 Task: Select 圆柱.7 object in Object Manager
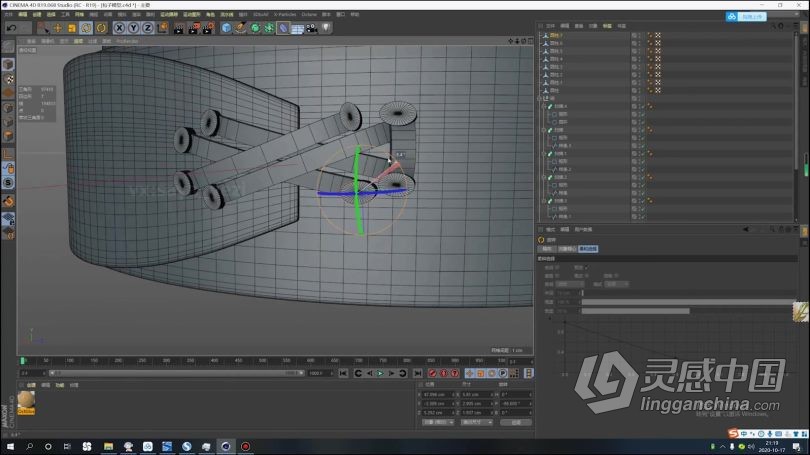pyautogui.click(x=556, y=36)
